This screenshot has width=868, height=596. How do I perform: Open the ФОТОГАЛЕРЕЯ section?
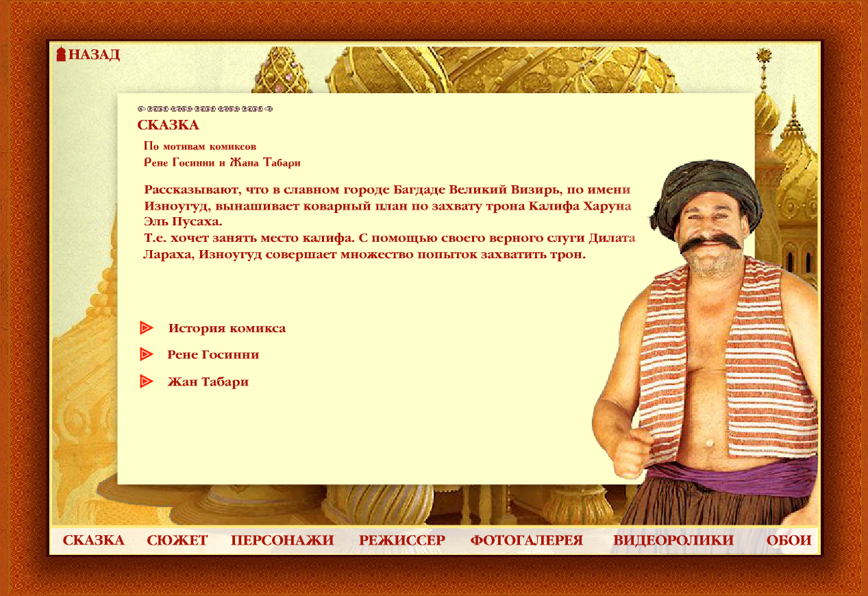coord(527,541)
